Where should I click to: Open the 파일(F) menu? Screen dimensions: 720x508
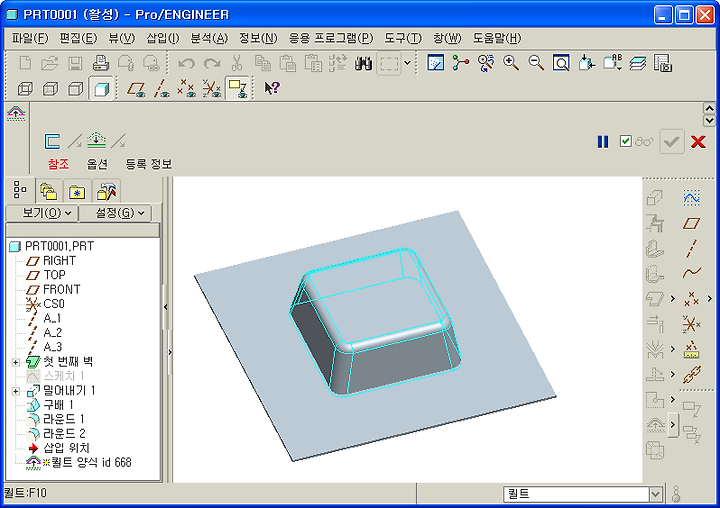[30, 38]
